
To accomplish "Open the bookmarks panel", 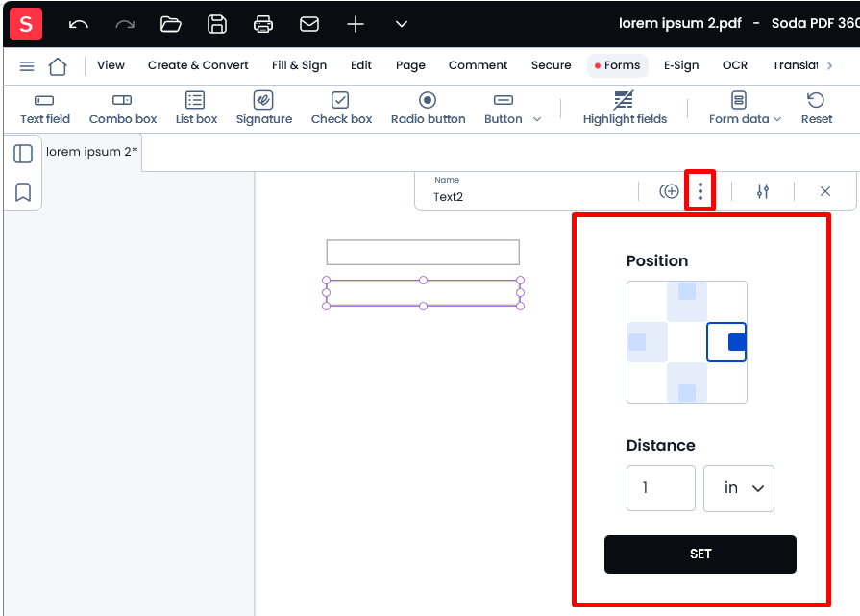I will pyautogui.click(x=23, y=192).
